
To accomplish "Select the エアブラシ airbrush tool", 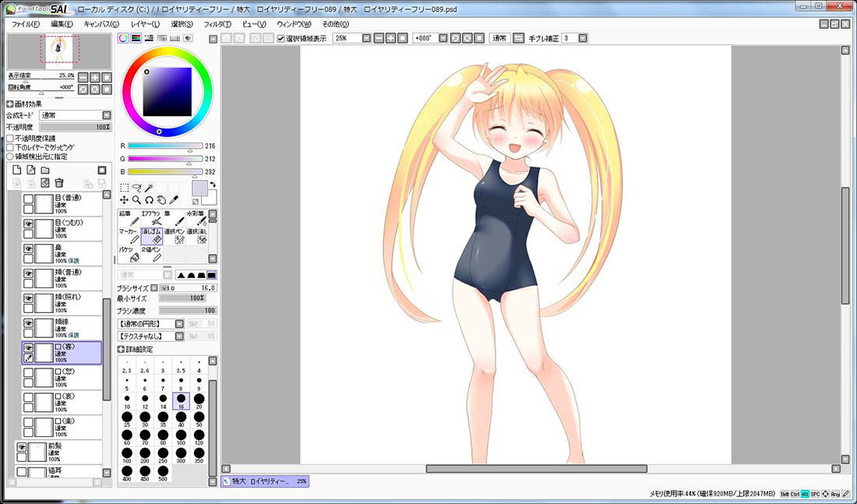I will tap(152, 218).
